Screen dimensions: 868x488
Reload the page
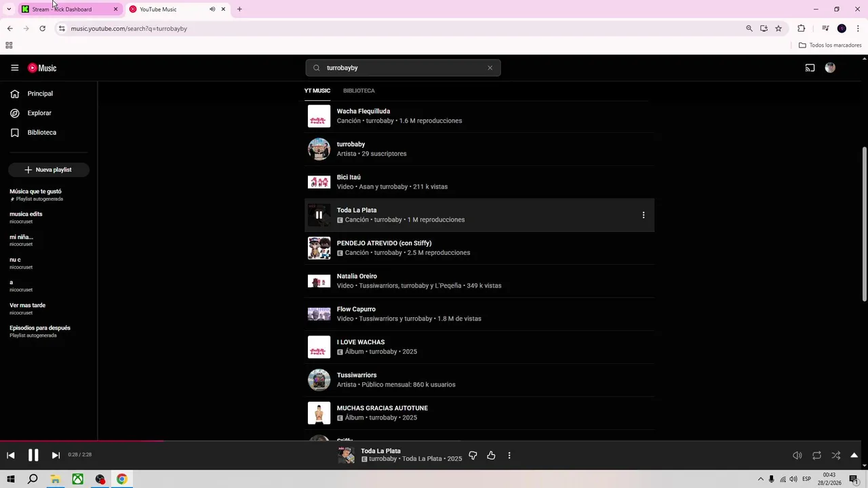[x=42, y=28]
